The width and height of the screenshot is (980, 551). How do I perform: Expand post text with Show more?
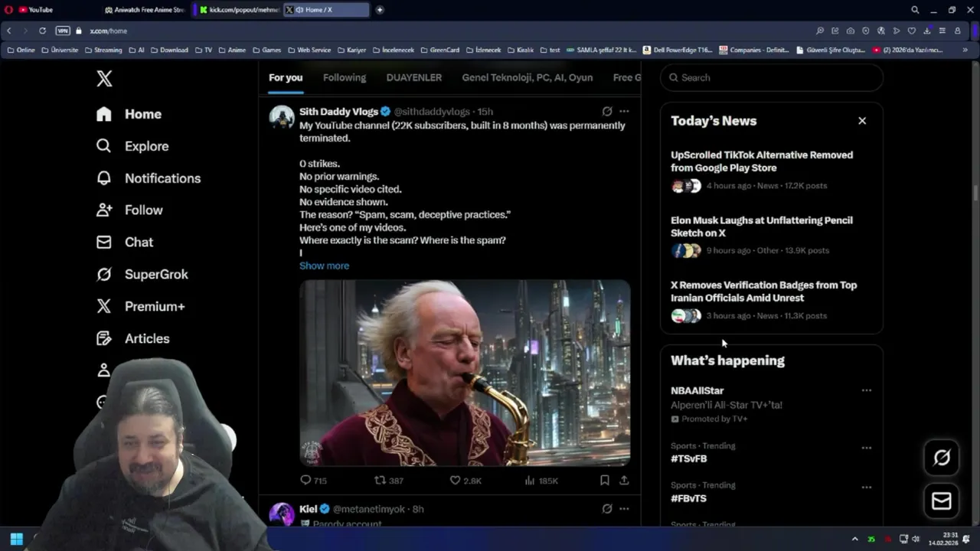click(x=324, y=266)
